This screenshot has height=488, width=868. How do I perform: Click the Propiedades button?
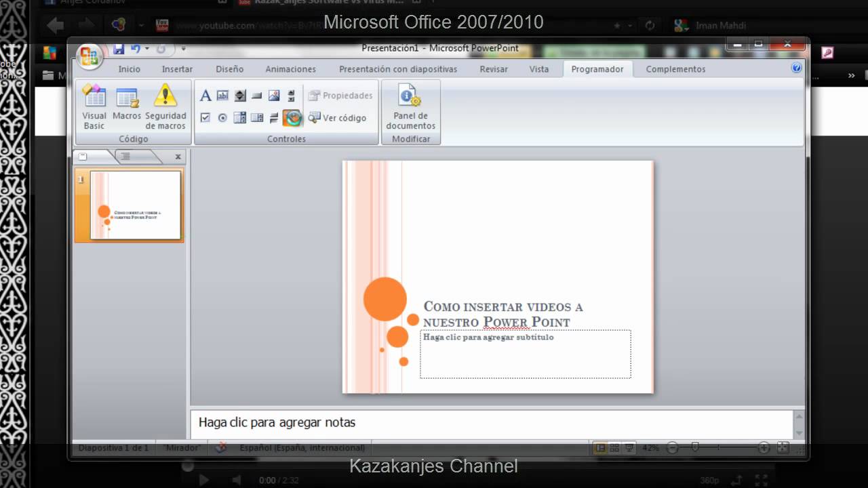[x=340, y=96]
